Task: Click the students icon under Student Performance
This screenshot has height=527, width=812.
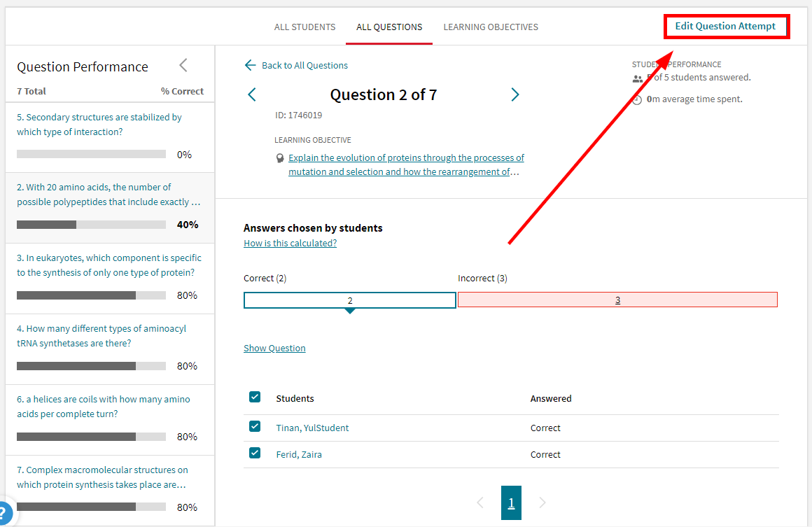Action: (637, 79)
